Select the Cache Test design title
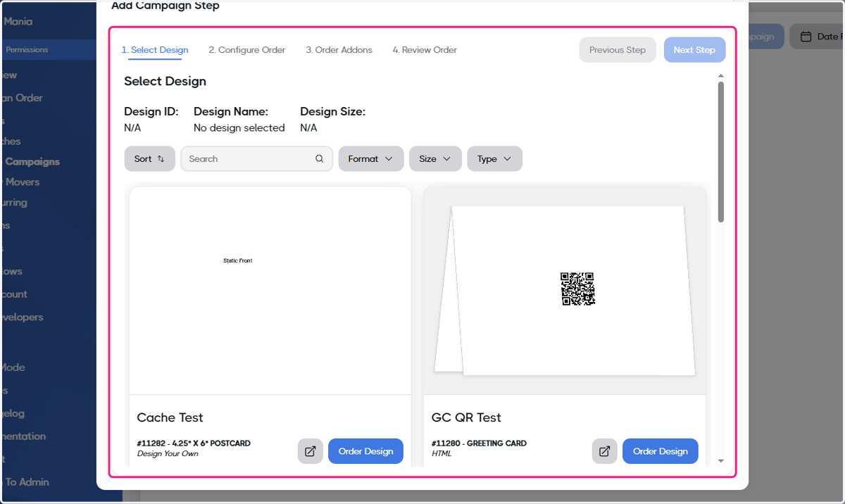Screen dimensions: 845x504 170,417
